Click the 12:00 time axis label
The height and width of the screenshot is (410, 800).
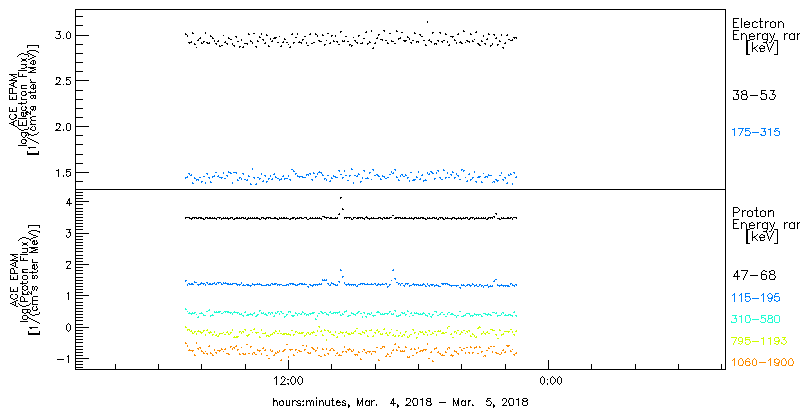(x=289, y=380)
